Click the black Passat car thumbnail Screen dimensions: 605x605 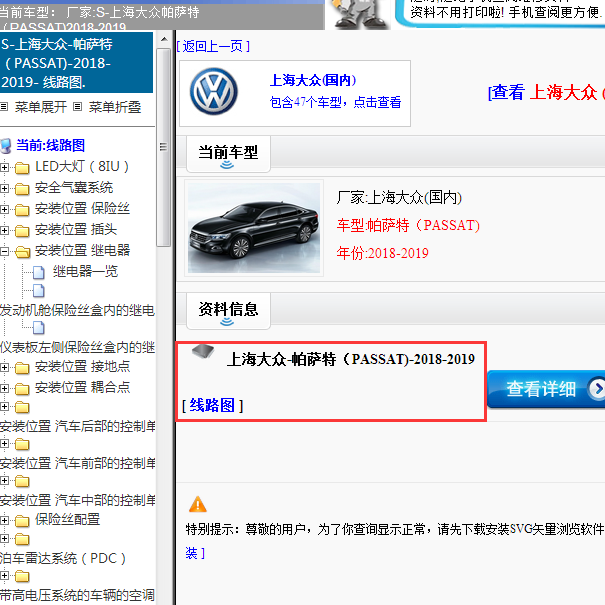pos(253,228)
